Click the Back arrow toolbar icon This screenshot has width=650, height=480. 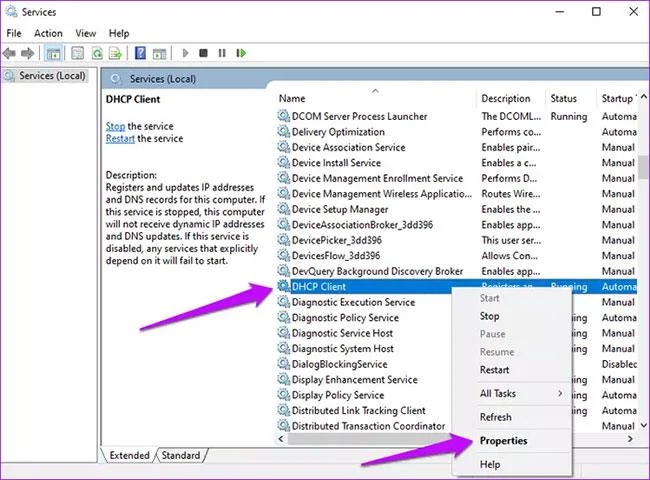9,53
